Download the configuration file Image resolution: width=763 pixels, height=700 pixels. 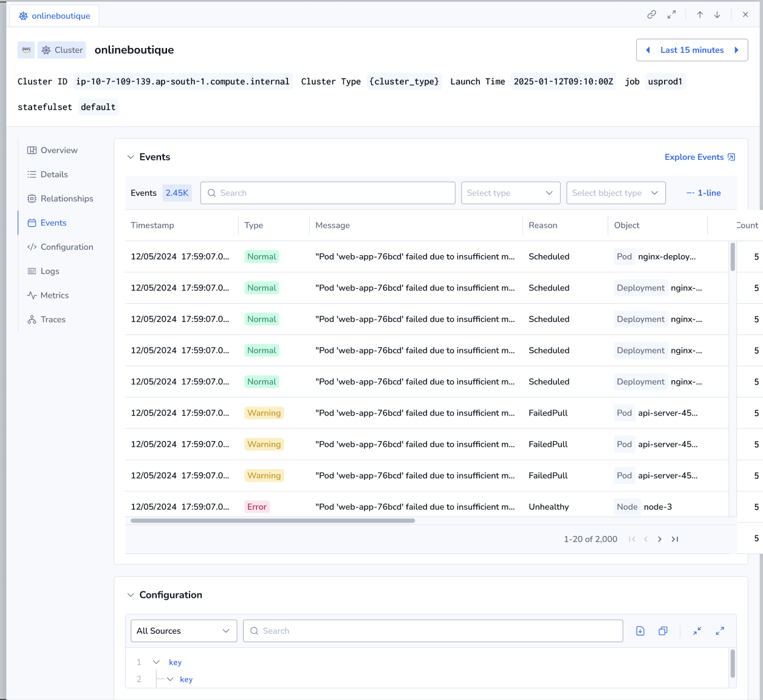[640, 631]
